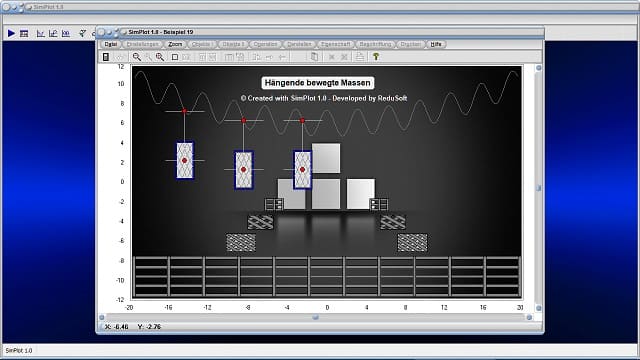Click the red center dot of the leftmost hanging mass
This screenshot has width=640, height=360.
coord(184,160)
